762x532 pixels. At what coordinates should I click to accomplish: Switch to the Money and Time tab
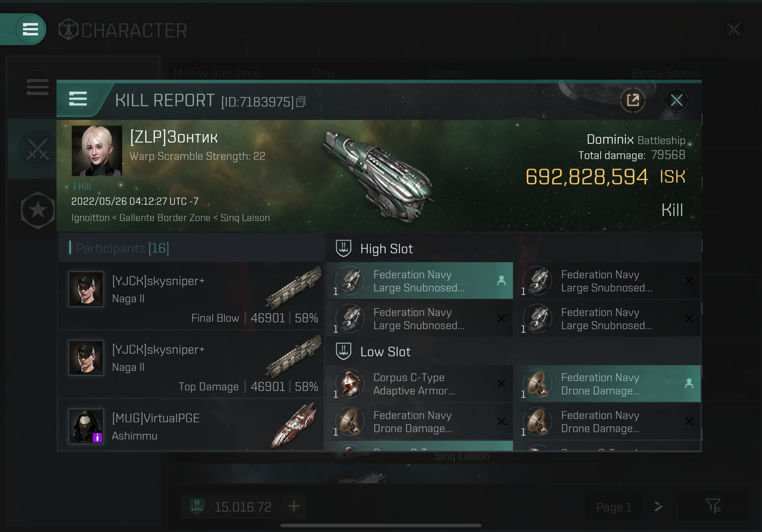tap(217, 73)
